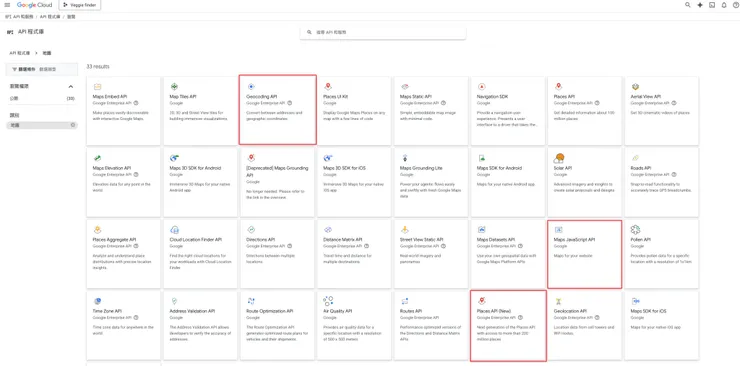
Task: Click 'Elevation data for any point' description
Action: [121, 186]
